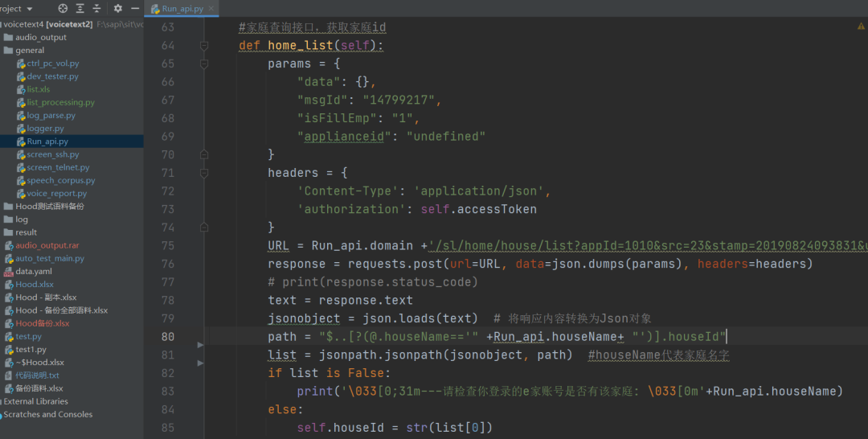The image size is (868, 439).
Task: Close the Run_api.py tab
Action: coord(211,8)
